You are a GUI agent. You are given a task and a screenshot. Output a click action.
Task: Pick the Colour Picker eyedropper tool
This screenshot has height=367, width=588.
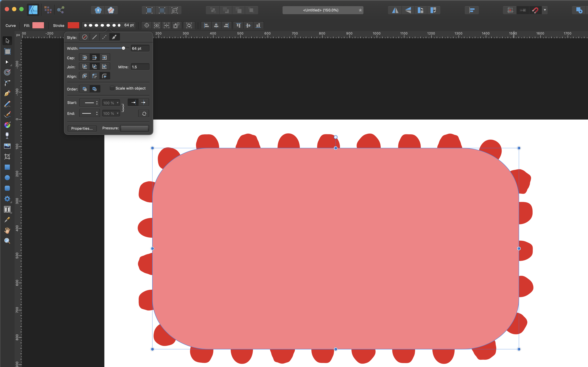7,220
